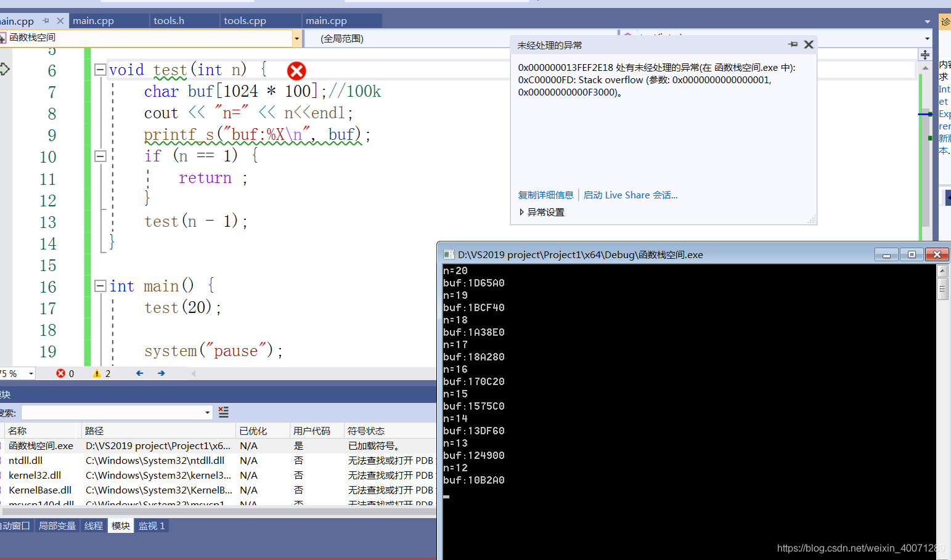Sort modules by the Optimized column
The image size is (951, 560).
point(263,431)
